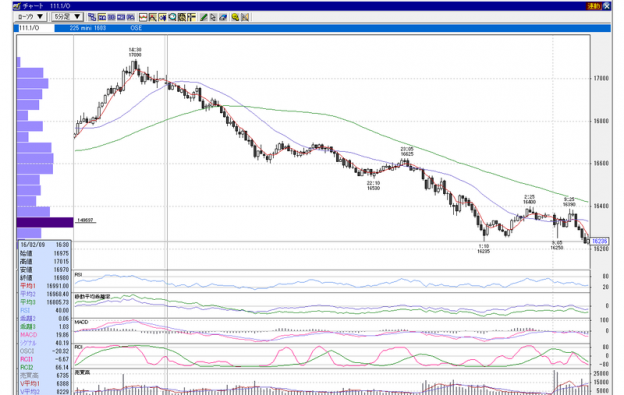This screenshot has height=395, width=624.
Task: Click the 225 mini 1603 instrument label
Action: (x=88, y=28)
